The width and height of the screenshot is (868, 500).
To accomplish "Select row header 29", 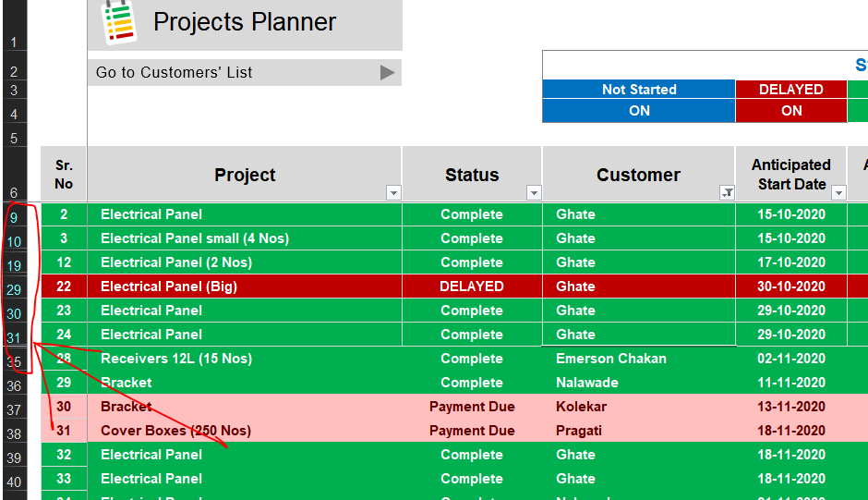I will click(x=14, y=290).
